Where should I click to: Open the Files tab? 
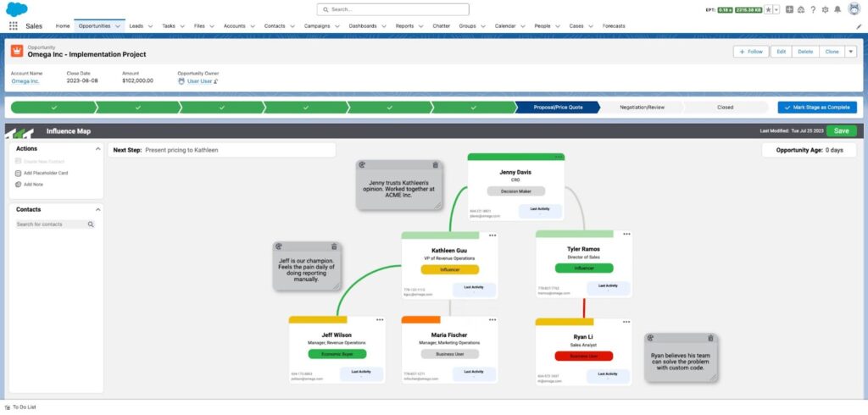[x=199, y=26]
